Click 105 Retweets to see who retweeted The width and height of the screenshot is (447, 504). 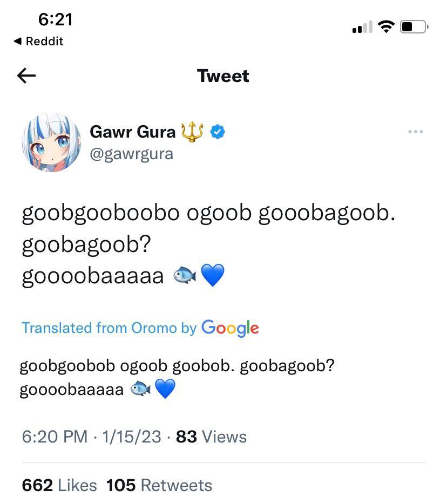point(161,485)
